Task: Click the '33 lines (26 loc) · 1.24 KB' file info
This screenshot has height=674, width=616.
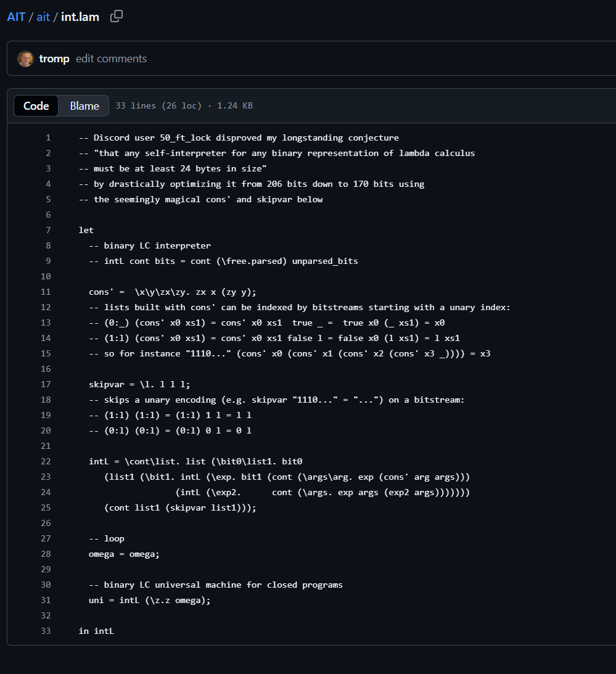Action: tap(184, 105)
